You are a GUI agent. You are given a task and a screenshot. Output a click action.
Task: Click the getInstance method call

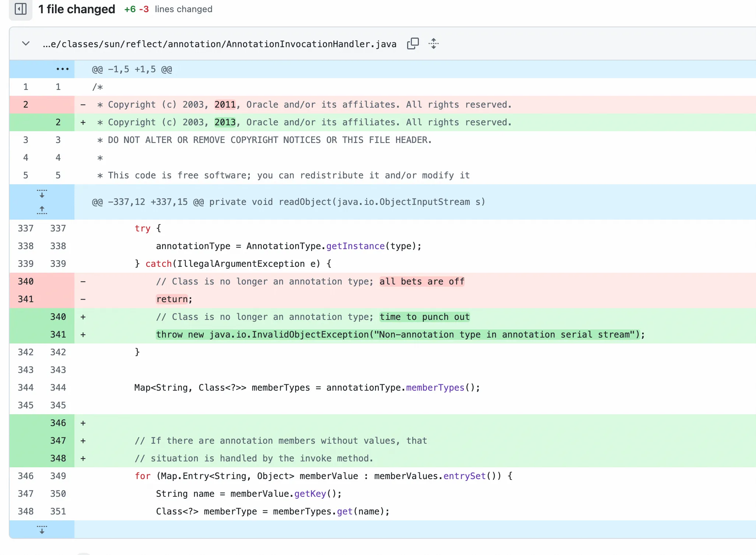coord(355,246)
